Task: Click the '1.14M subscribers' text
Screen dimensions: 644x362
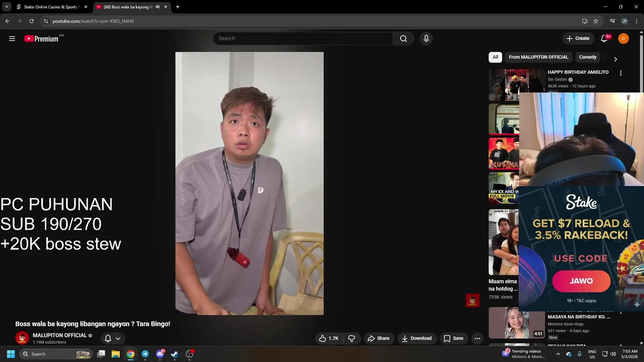Action: (49, 342)
